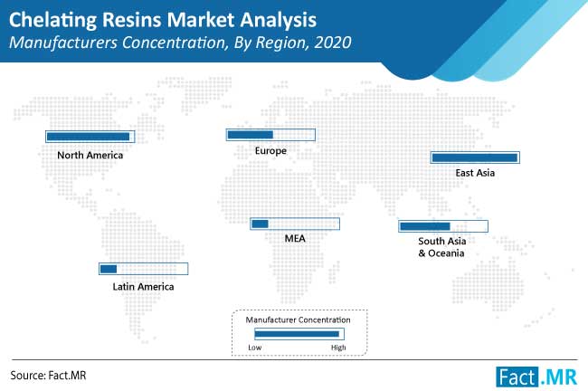
Task: Select the 'Europe' label
Action: [270, 151]
